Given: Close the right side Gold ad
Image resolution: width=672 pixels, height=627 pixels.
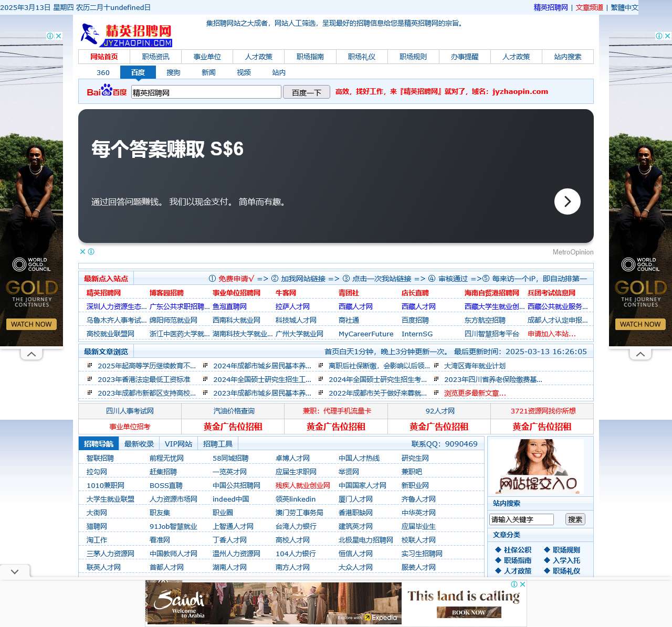Looking at the screenshot, I should tap(668, 36).
